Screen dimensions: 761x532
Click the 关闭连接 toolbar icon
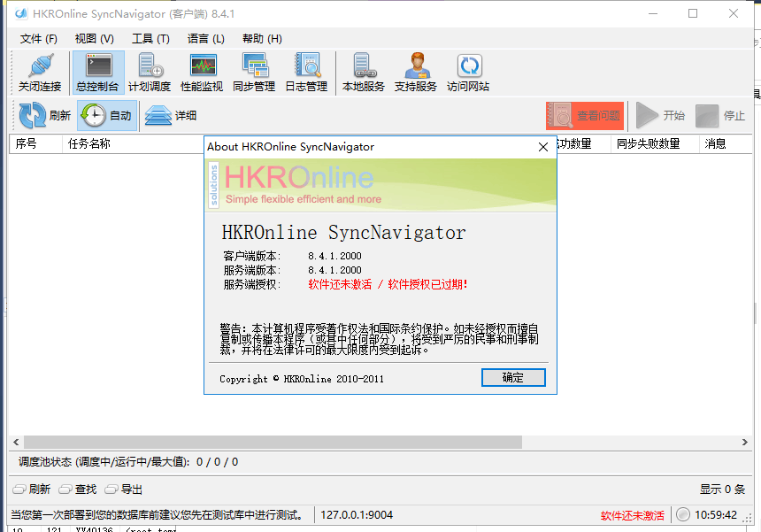coord(40,73)
